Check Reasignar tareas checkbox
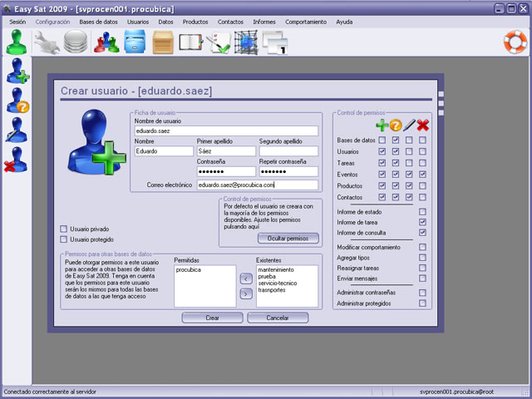532x399 pixels. [422, 268]
